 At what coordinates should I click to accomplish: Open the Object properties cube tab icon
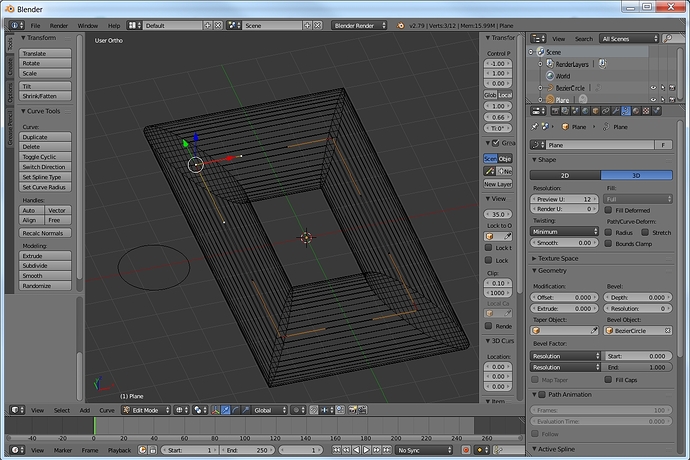point(595,111)
